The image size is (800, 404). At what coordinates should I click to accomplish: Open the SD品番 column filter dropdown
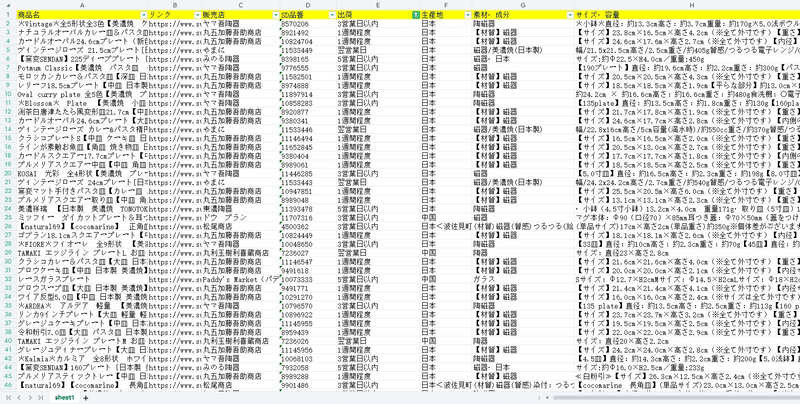(x=333, y=15)
